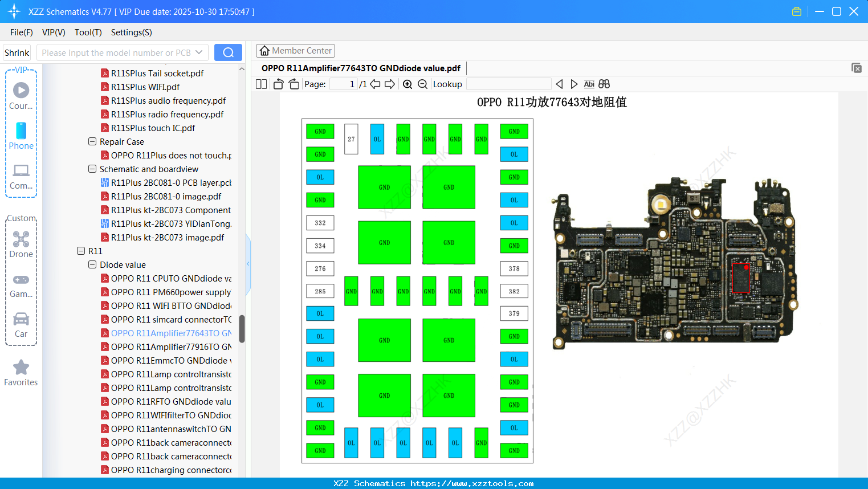This screenshot has height=489, width=868.
Task: Select the Computer category
Action: 21,177
